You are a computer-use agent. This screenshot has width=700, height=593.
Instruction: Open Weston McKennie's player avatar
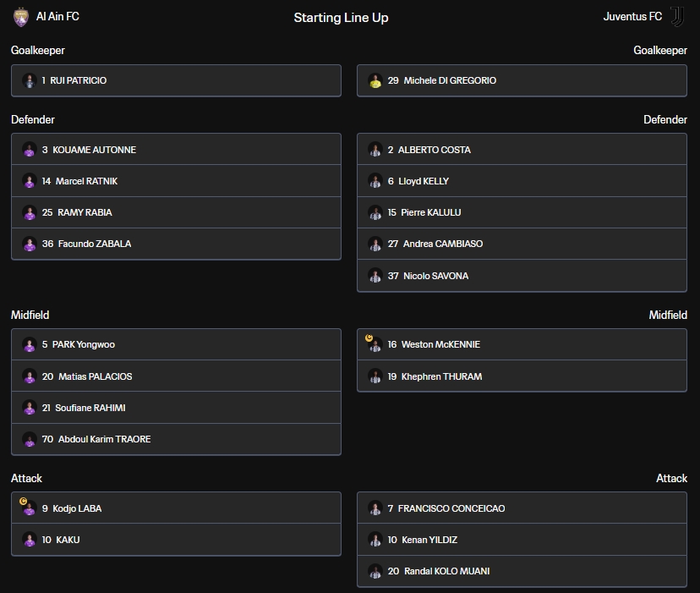pyautogui.click(x=375, y=344)
